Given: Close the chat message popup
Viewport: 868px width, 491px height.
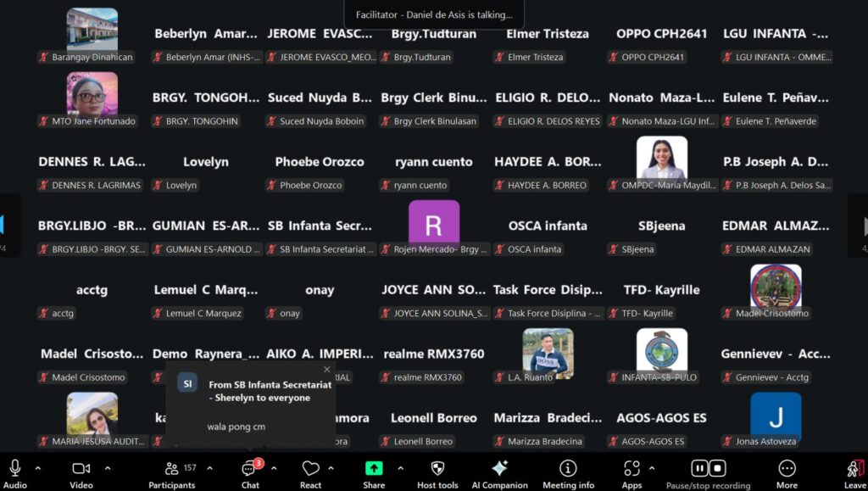Looking at the screenshot, I should (x=327, y=370).
